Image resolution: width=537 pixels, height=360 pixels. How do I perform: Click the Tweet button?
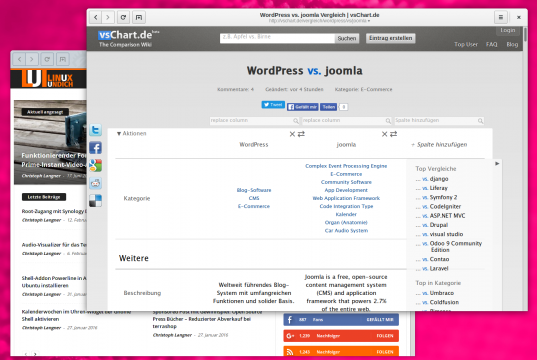[x=273, y=105]
